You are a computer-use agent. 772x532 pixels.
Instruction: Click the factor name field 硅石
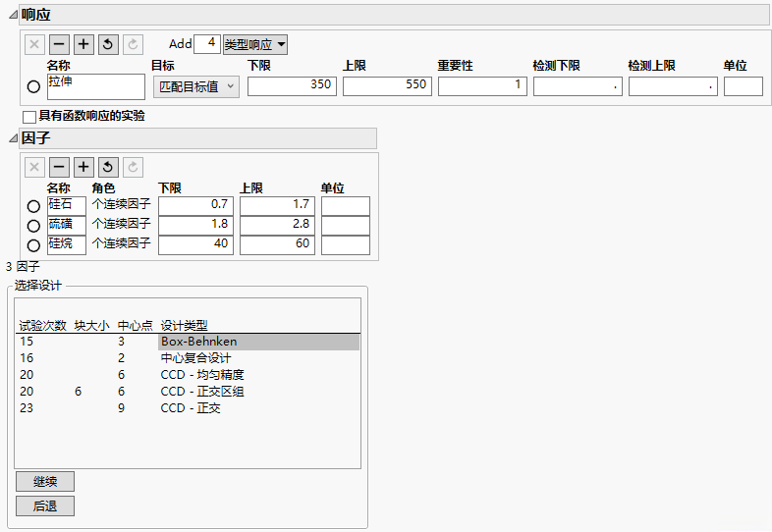pos(67,206)
